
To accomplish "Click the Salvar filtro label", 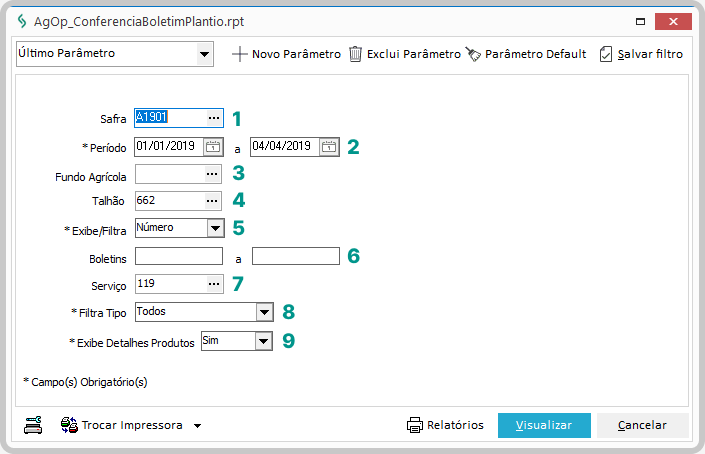I will (x=650, y=54).
